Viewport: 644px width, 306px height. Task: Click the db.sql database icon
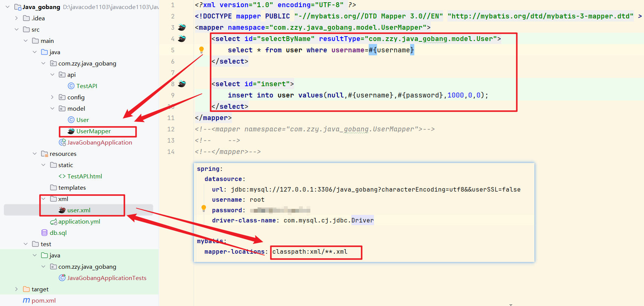pos(44,233)
